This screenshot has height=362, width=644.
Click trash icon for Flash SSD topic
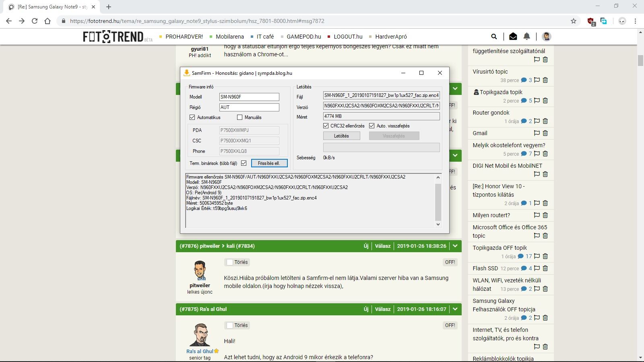click(x=545, y=268)
